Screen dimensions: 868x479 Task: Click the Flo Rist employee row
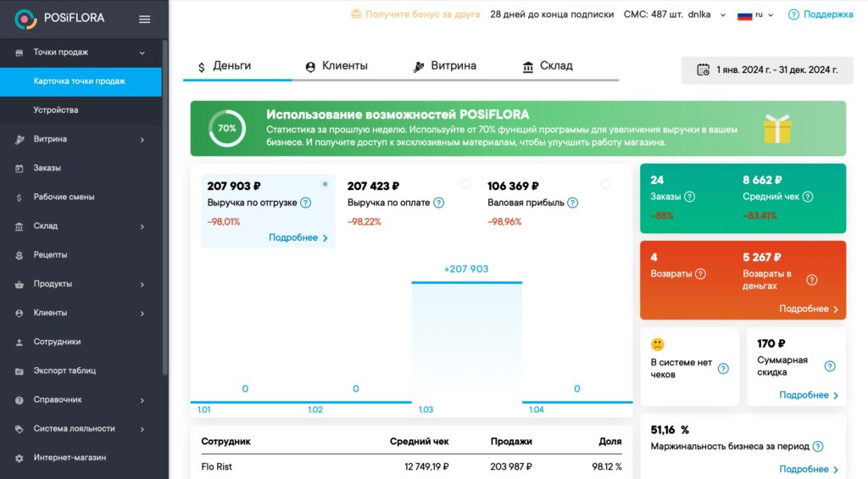[x=411, y=467]
